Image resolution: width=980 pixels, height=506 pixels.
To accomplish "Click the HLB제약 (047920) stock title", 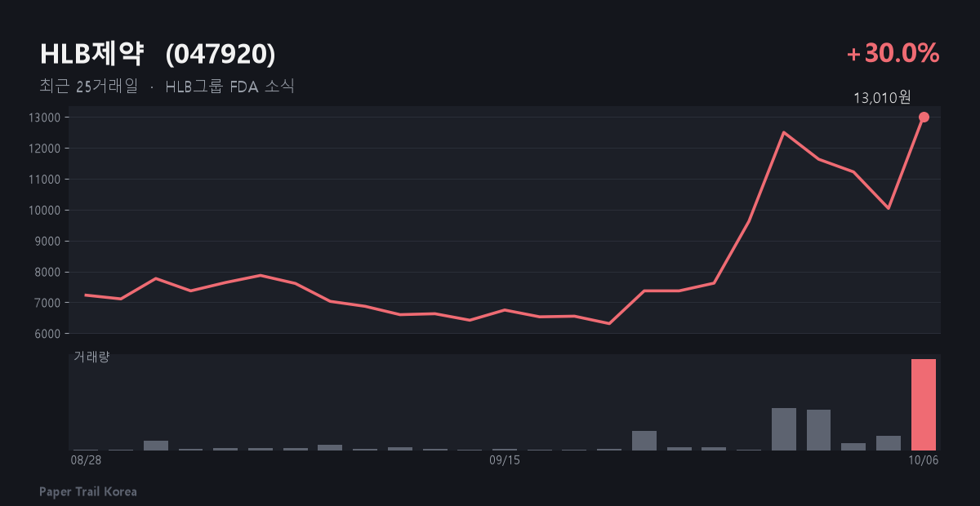I will pyautogui.click(x=158, y=54).
